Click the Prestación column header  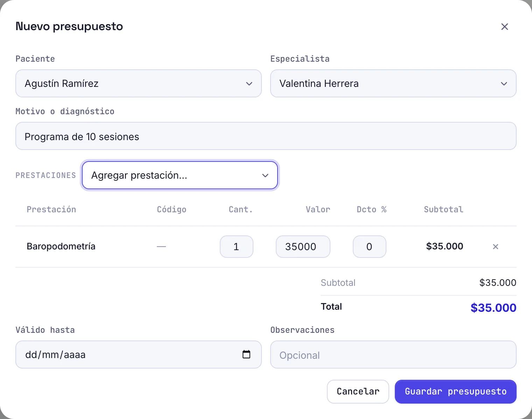tap(51, 209)
